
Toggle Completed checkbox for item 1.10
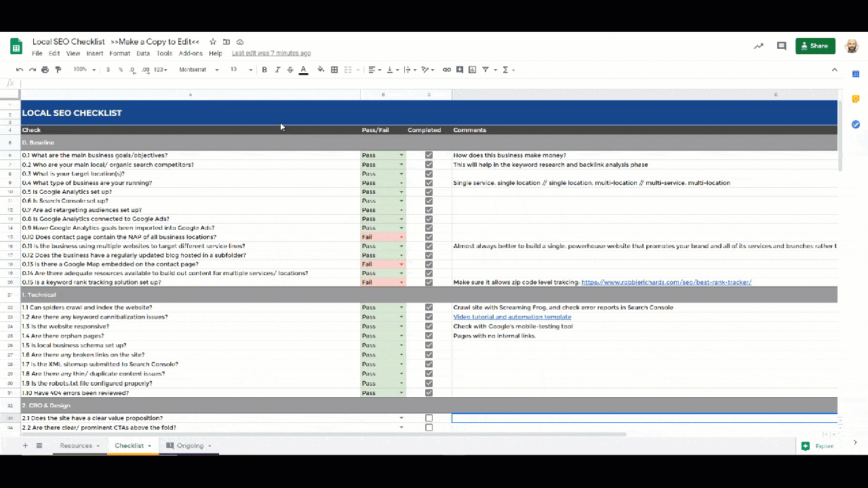point(429,392)
